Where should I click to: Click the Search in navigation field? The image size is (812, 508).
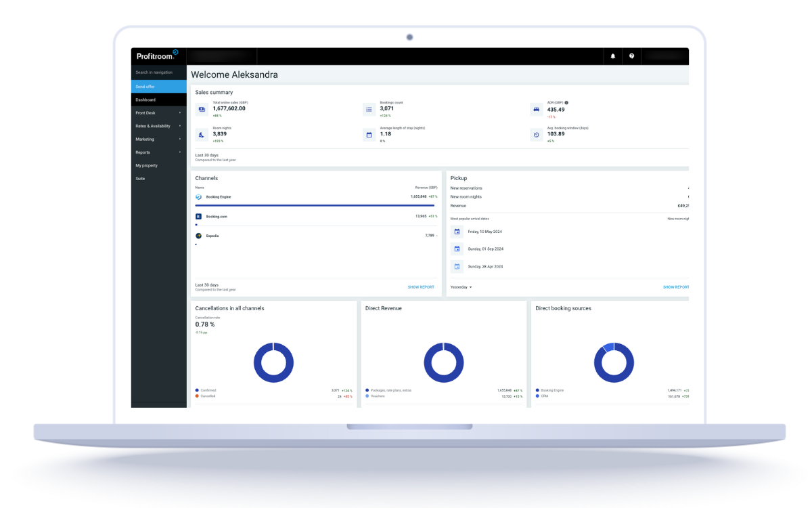(158, 72)
